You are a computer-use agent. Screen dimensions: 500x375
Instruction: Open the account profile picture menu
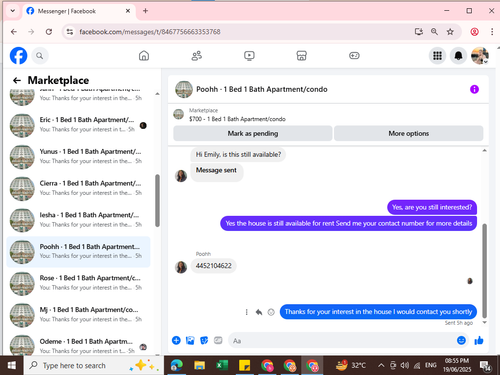point(480,56)
